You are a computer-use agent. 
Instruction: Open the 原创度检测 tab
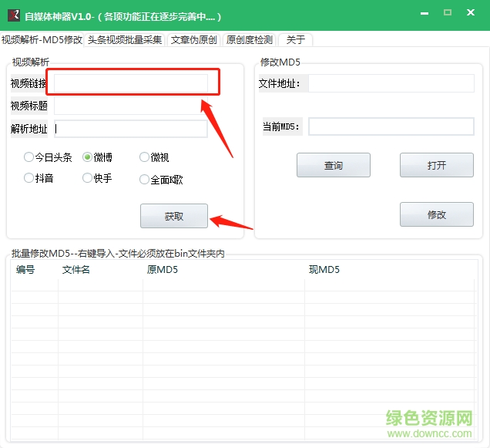point(250,40)
